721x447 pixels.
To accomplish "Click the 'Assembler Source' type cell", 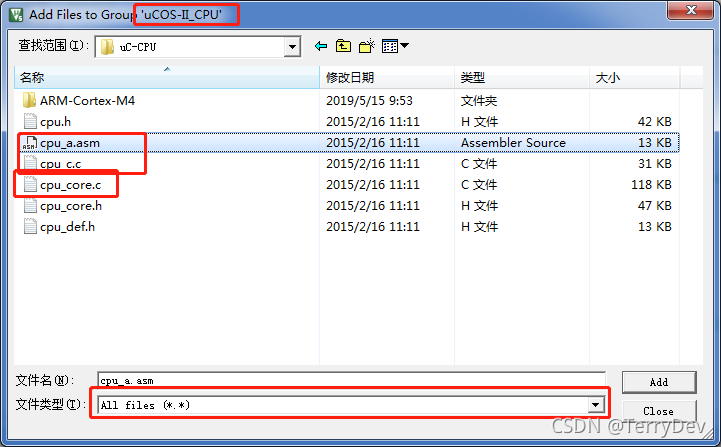I will [513, 143].
